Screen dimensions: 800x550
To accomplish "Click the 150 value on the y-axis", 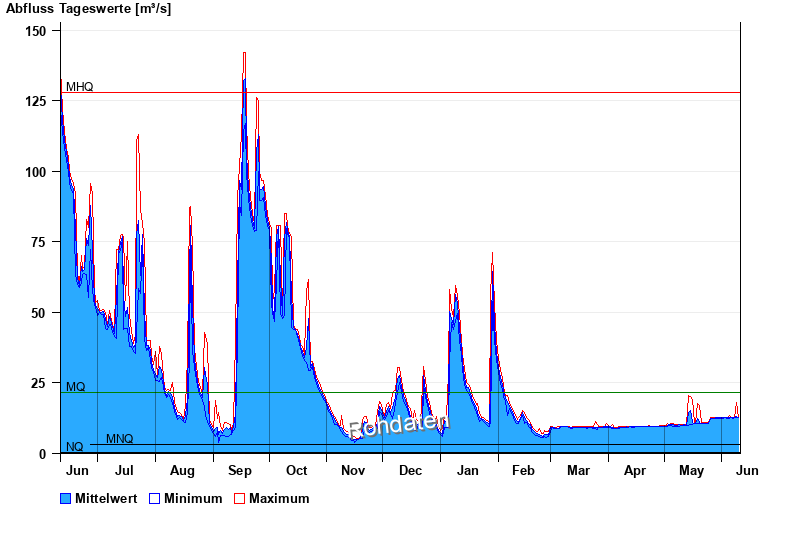I will 36,31.
